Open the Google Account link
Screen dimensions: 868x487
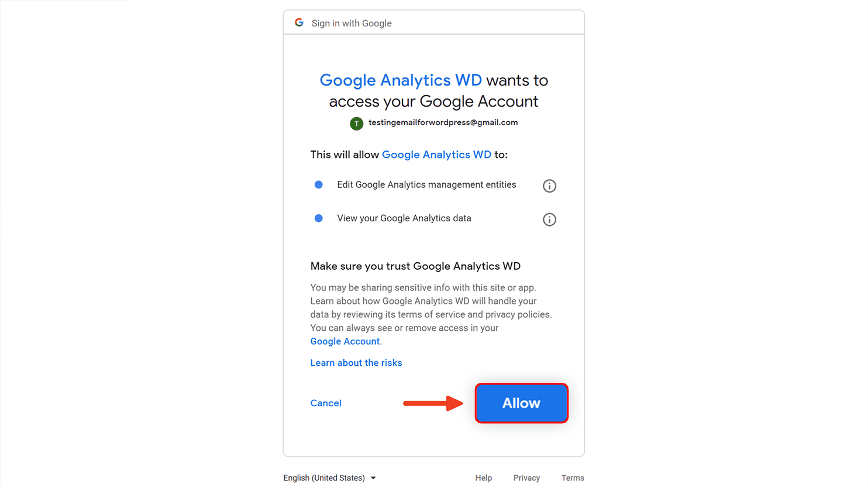click(345, 341)
